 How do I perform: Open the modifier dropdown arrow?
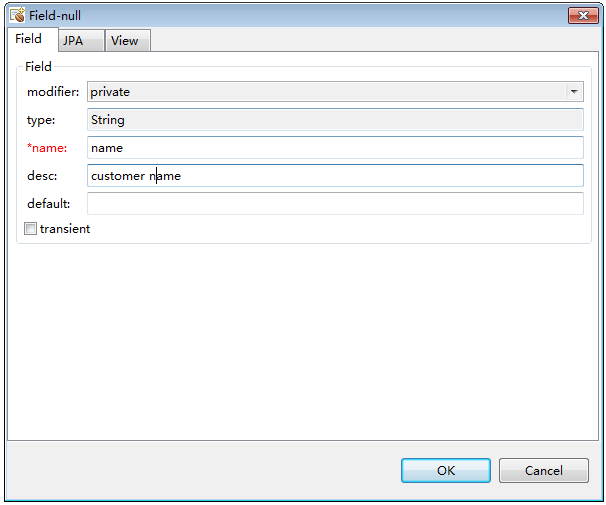click(x=574, y=92)
